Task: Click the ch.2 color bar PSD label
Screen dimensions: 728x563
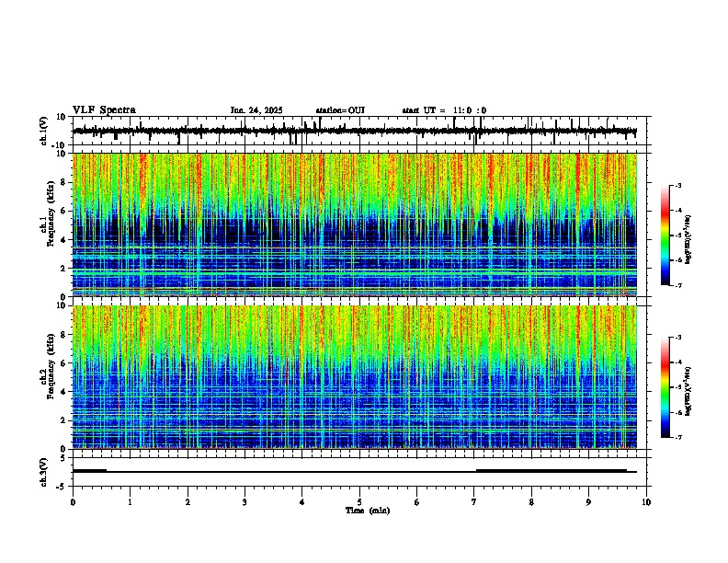Action: (x=688, y=391)
